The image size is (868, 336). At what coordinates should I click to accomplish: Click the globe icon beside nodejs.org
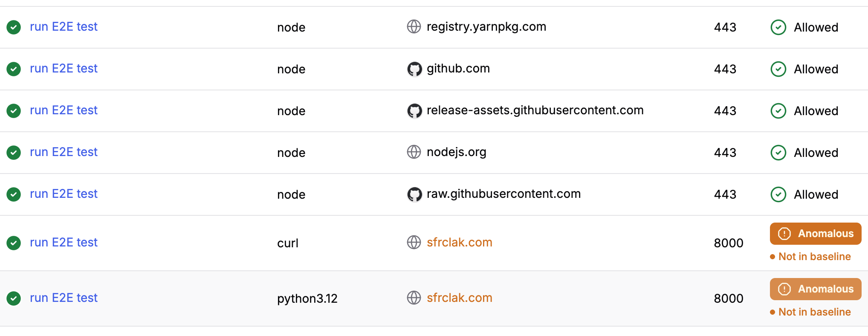click(414, 152)
